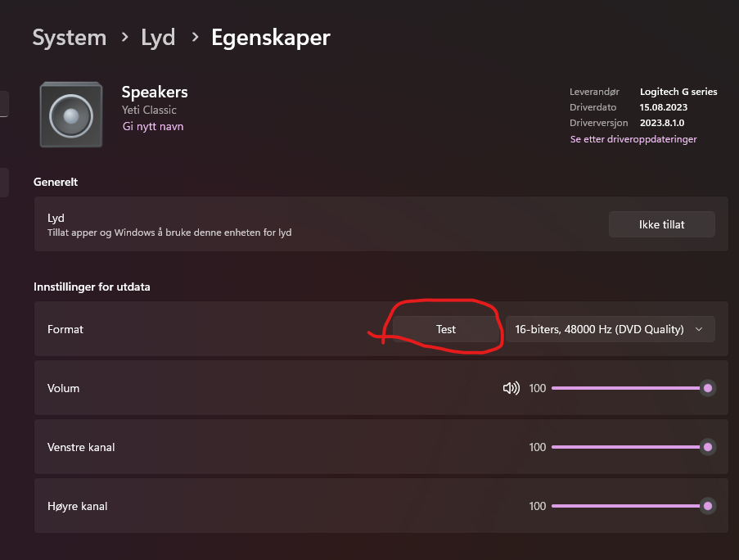This screenshot has width=739, height=560.
Task: Check for driver updates link
Action: (633, 139)
